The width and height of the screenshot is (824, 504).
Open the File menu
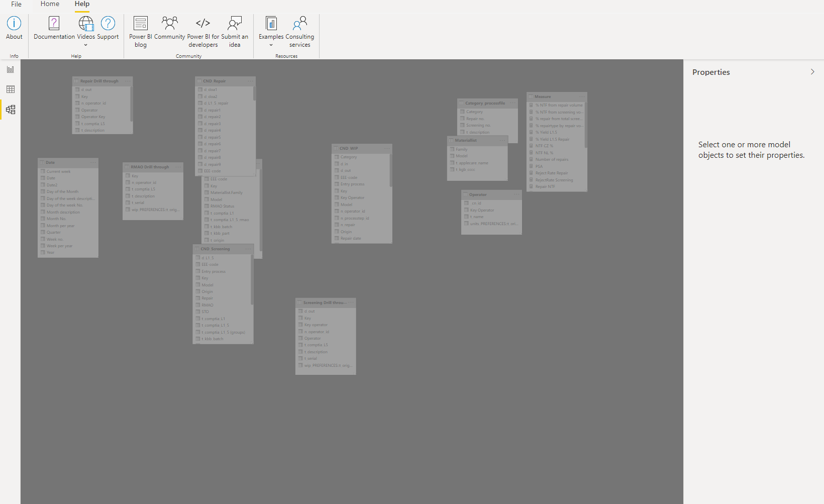click(16, 4)
